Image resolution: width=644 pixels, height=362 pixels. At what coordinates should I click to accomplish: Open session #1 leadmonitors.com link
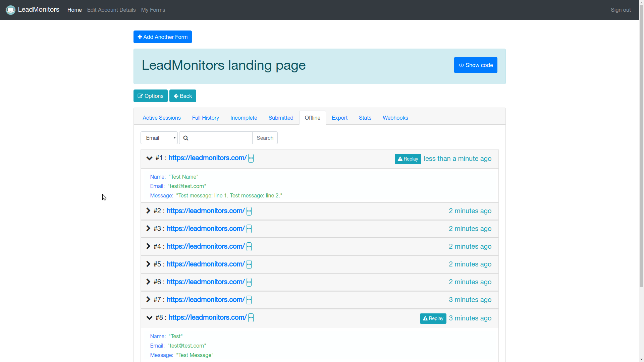[x=208, y=158]
